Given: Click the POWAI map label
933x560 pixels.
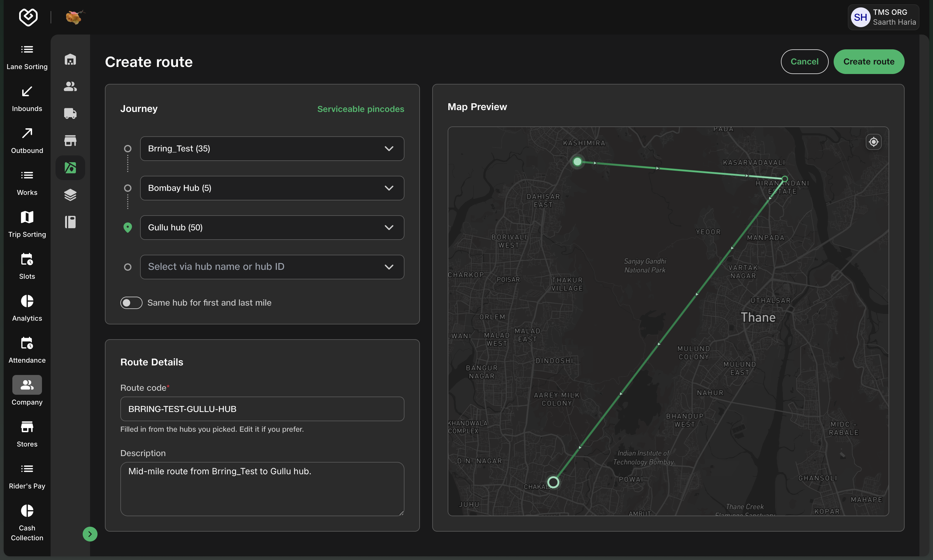Looking at the screenshot, I should coord(631,479).
